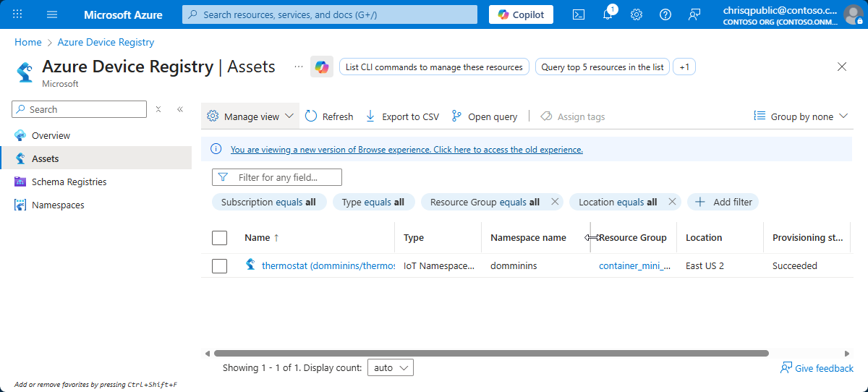Click the scrollbar right arrow

click(x=848, y=354)
